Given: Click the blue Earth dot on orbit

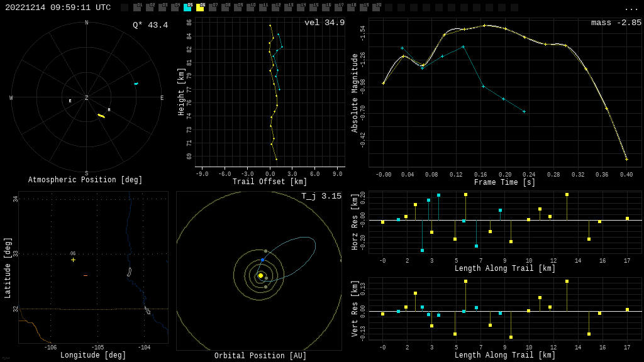Looking at the screenshot, I should tap(262, 260).
